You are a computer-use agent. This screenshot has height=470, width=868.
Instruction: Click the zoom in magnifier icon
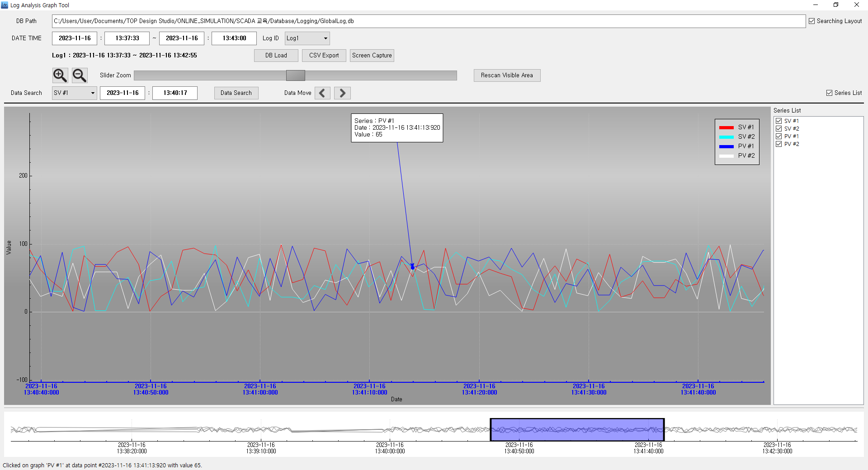click(60, 75)
